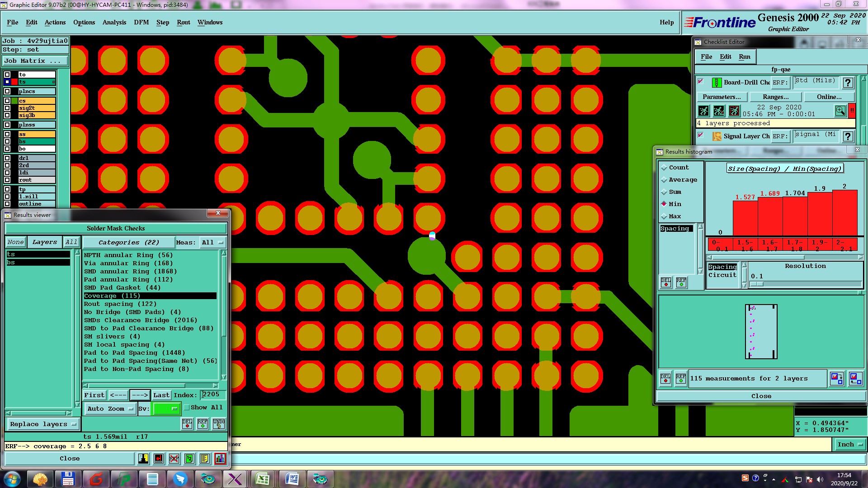Click the UNDO icon in Results viewer
This screenshot has width=868, height=488.
pos(219,424)
